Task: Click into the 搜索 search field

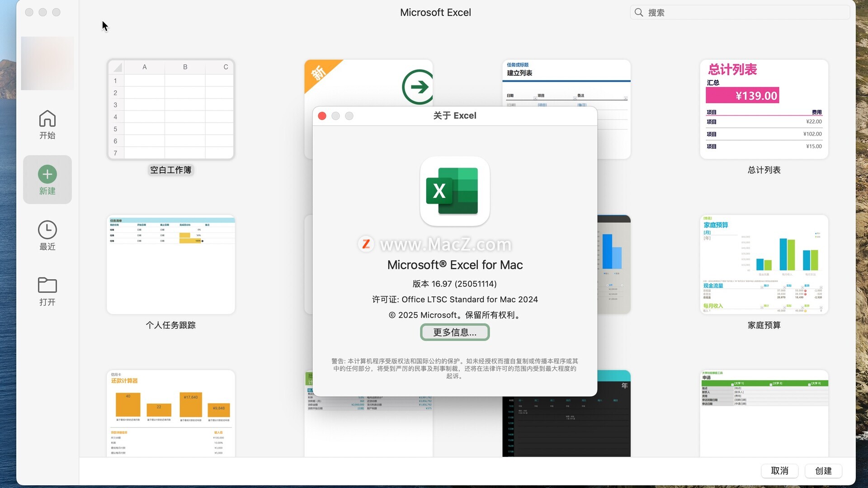Action: (740, 13)
